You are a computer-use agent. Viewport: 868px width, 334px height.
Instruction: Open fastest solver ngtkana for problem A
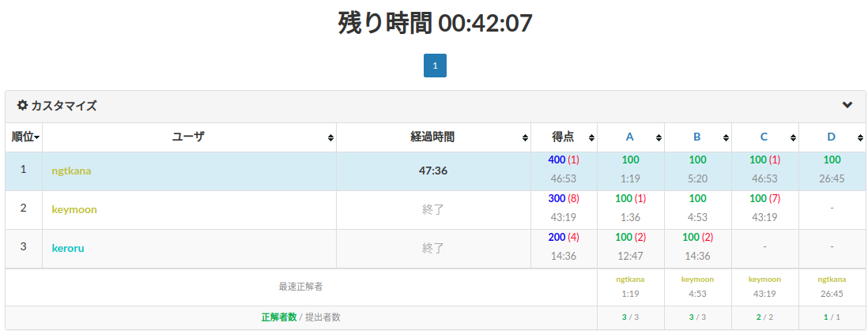631,280
